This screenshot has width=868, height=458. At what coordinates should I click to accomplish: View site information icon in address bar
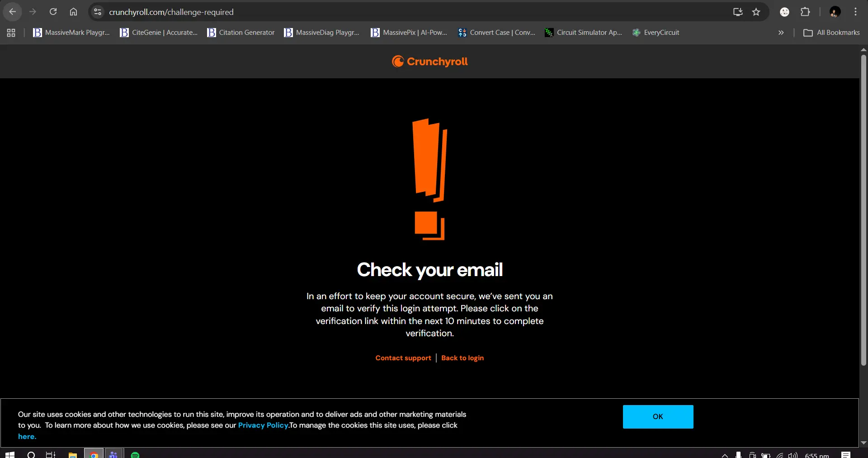pos(98,12)
